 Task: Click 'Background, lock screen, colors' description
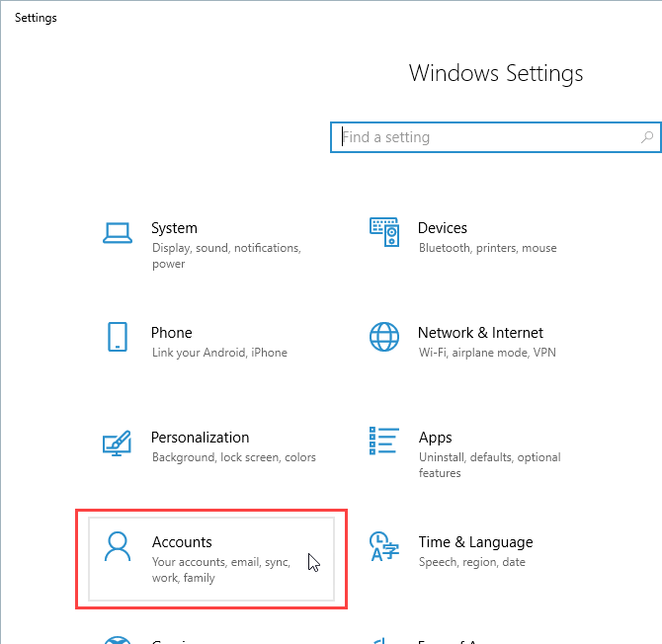234,457
